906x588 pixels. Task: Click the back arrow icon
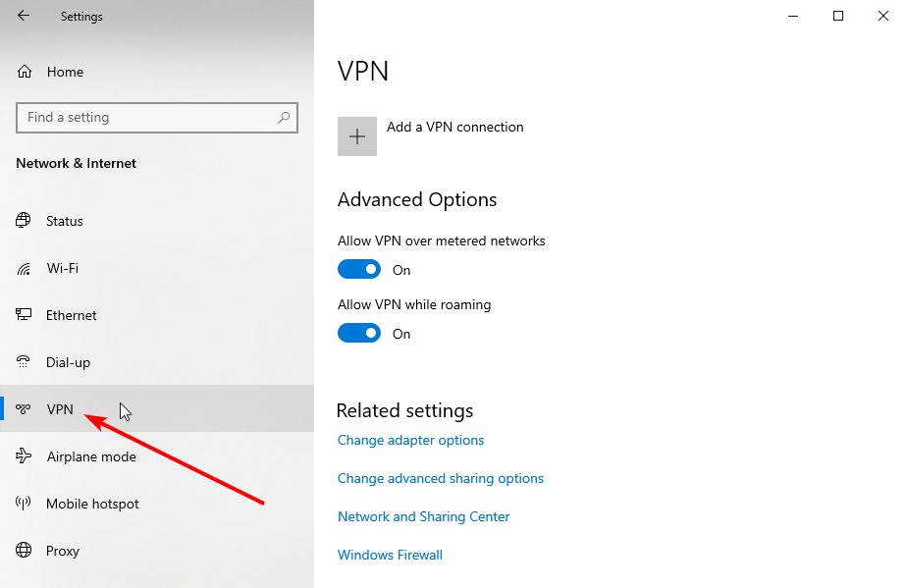[24, 16]
